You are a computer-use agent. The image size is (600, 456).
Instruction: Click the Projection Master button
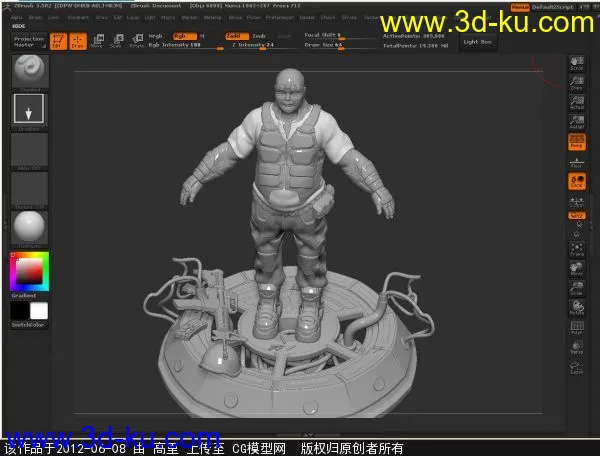29,41
